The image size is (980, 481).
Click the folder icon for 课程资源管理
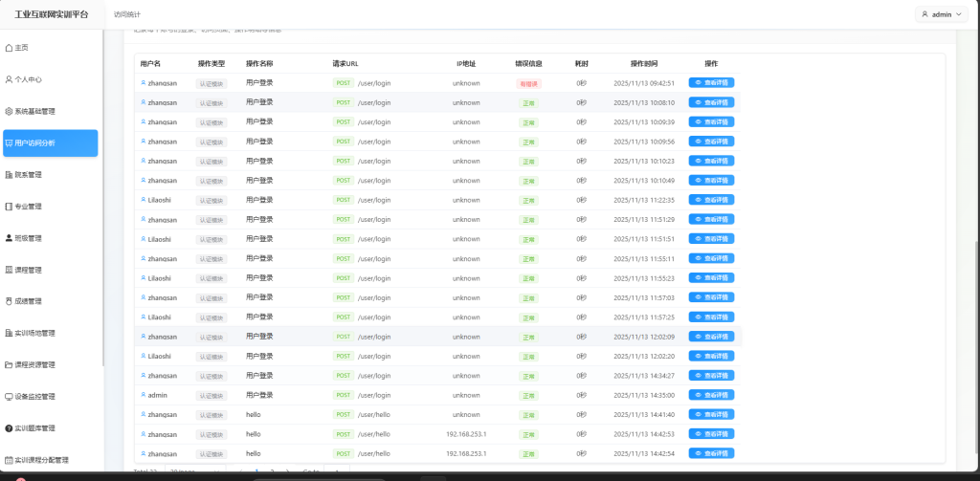(10, 364)
